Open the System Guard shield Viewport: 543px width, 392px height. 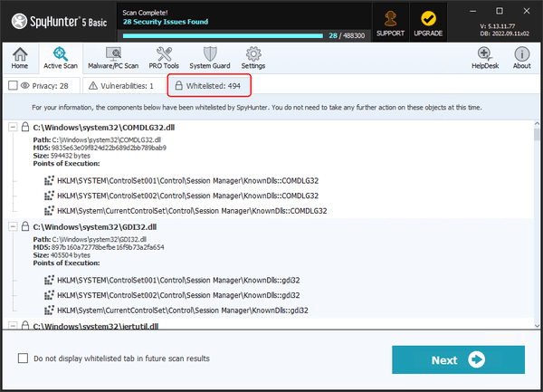pos(210,59)
